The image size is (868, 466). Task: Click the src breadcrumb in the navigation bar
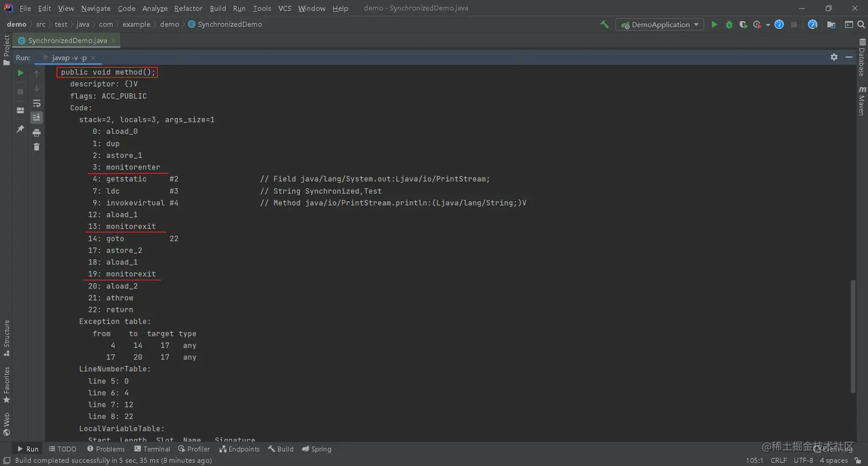tap(40, 25)
